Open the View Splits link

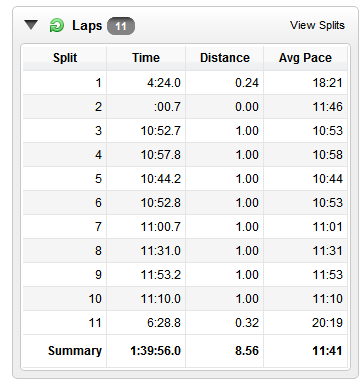[x=317, y=25]
